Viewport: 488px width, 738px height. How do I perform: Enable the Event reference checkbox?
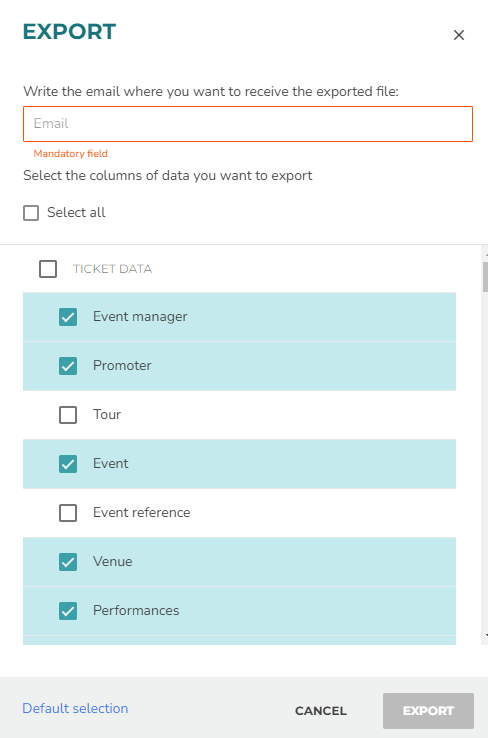click(x=68, y=513)
